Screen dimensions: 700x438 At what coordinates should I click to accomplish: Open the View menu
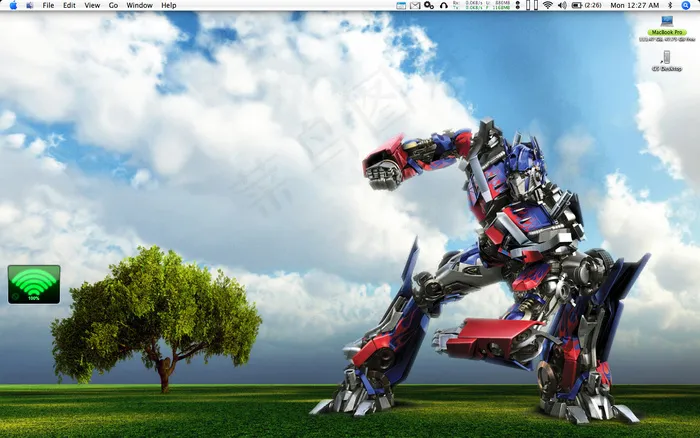pyautogui.click(x=92, y=5)
